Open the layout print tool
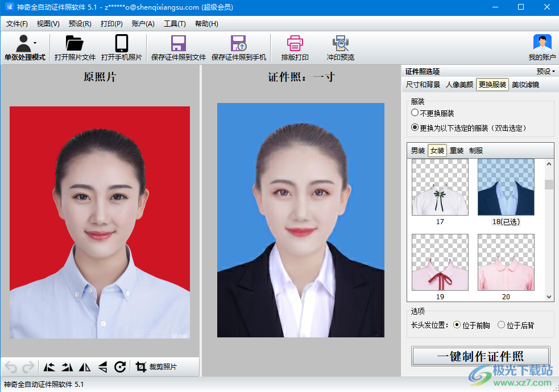Image resolution: width=559 pixels, height=392 pixels. tap(295, 44)
